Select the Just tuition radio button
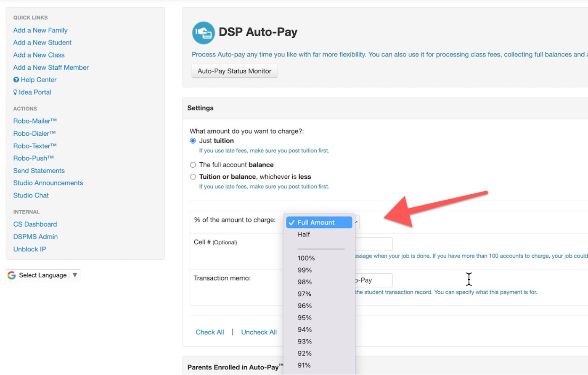The height and width of the screenshot is (375, 588). (193, 141)
